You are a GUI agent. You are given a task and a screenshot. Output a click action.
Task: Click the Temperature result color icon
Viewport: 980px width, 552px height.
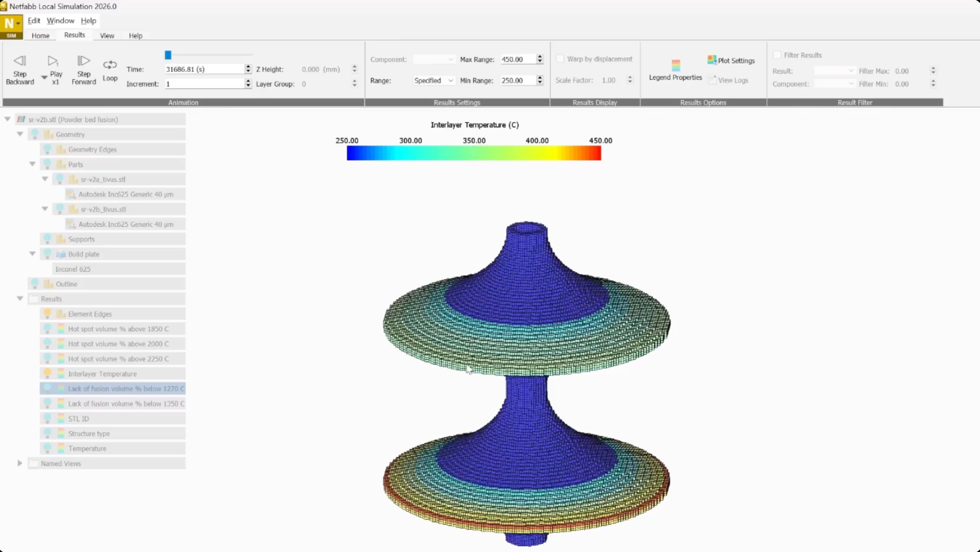pos(61,449)
